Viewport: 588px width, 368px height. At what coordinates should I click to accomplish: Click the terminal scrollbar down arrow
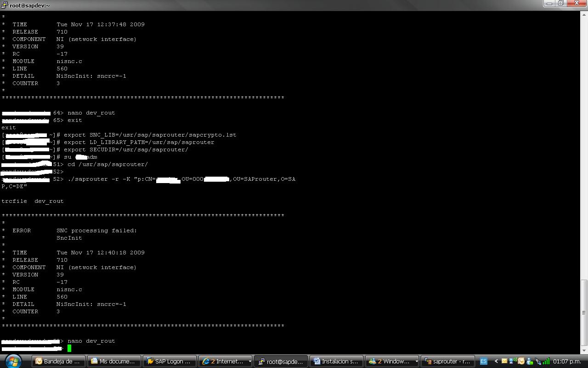click(x=584, y=350)
